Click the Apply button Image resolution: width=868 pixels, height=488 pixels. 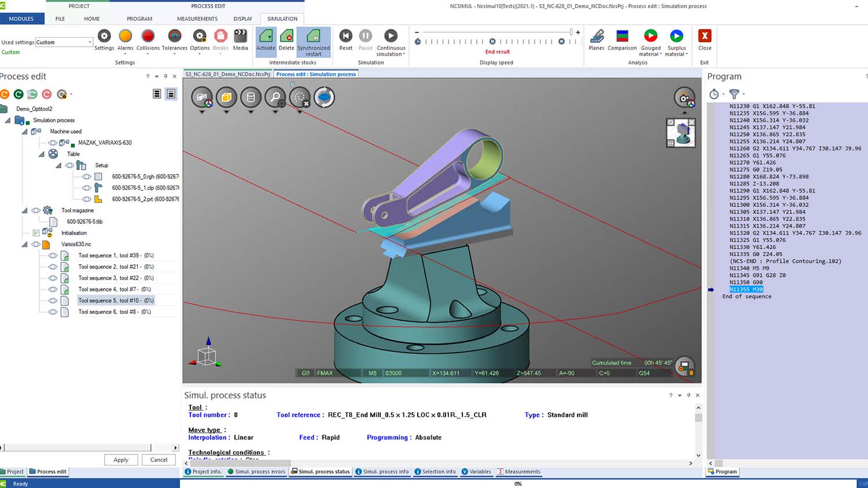click(121, 460)
